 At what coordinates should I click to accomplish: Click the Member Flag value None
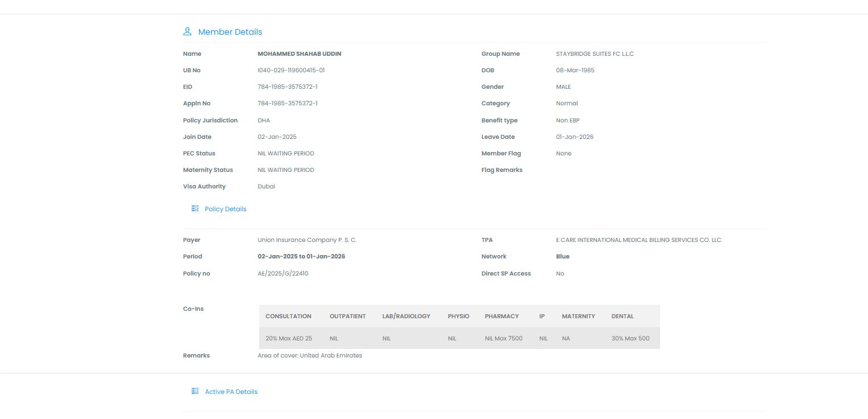coord(564,153)
